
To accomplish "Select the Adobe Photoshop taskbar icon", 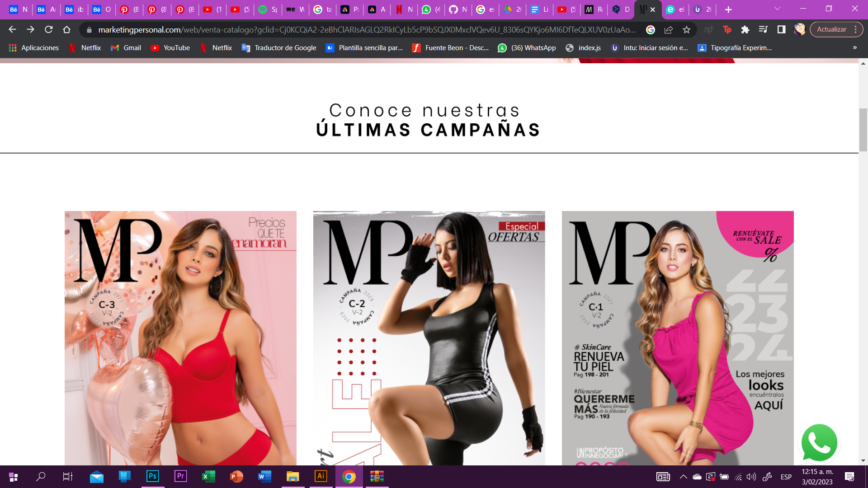I will pyautogui.click(x=153, y=477).
